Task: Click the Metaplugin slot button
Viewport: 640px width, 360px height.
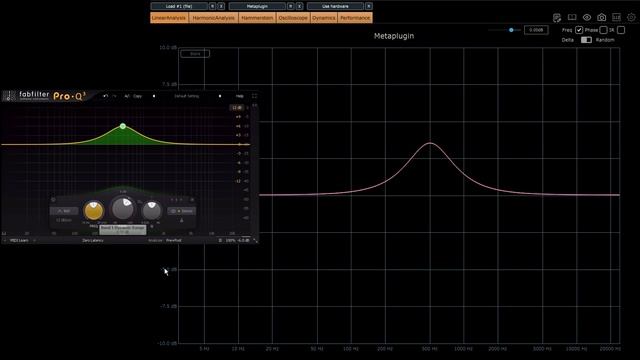Action: click(257, 6)
